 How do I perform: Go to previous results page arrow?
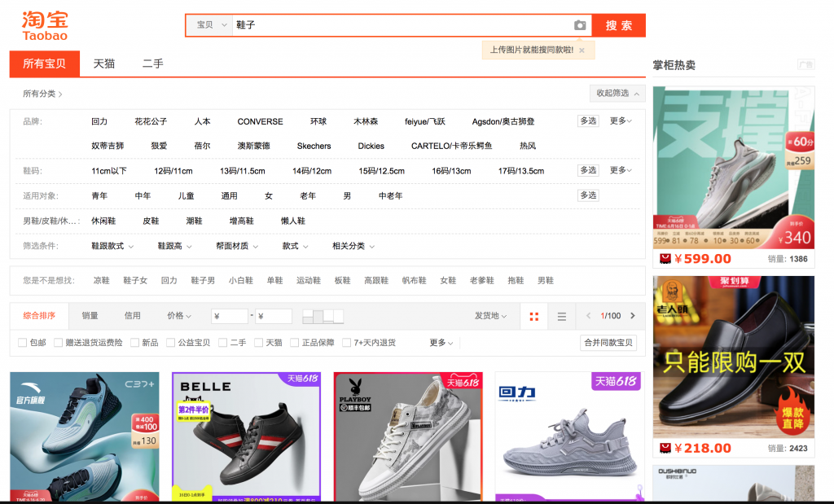click(588, 316)
